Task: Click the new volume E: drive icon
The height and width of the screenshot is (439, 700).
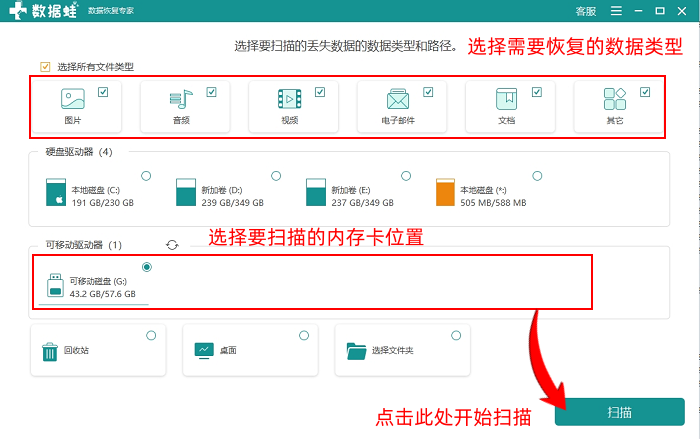Action: (x=316, y=192)
